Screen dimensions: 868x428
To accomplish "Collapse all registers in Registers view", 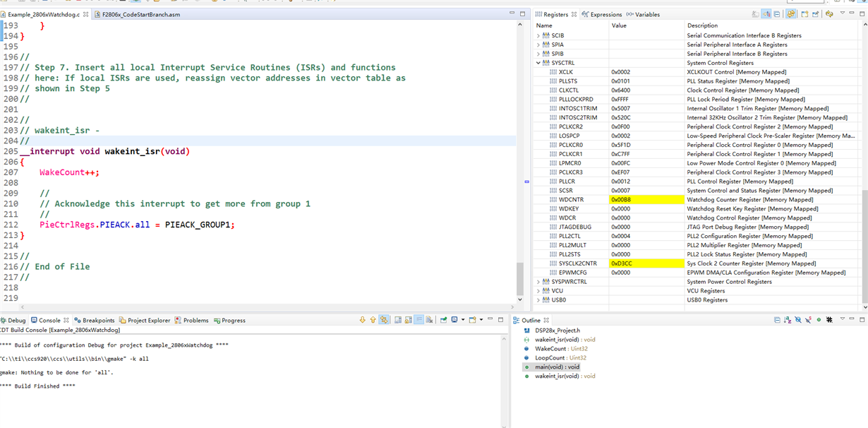I will click(776, 13).
